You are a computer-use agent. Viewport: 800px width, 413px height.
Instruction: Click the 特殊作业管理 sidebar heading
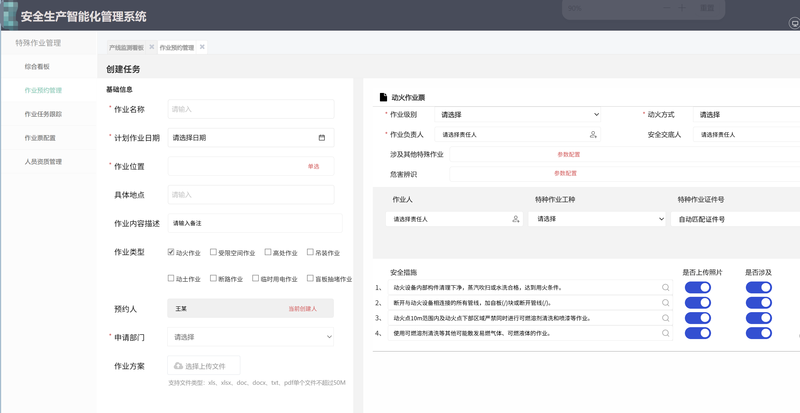coord(38,43)
